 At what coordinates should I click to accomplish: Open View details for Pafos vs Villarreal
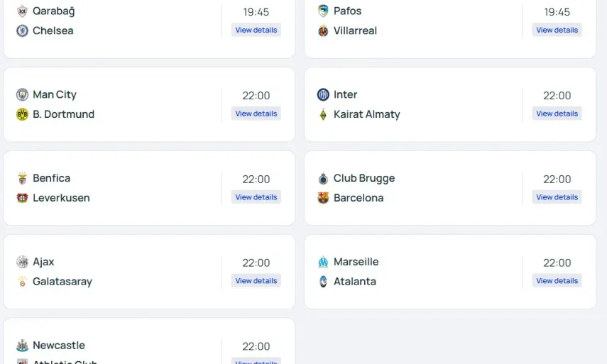click(x=557, y=30)
